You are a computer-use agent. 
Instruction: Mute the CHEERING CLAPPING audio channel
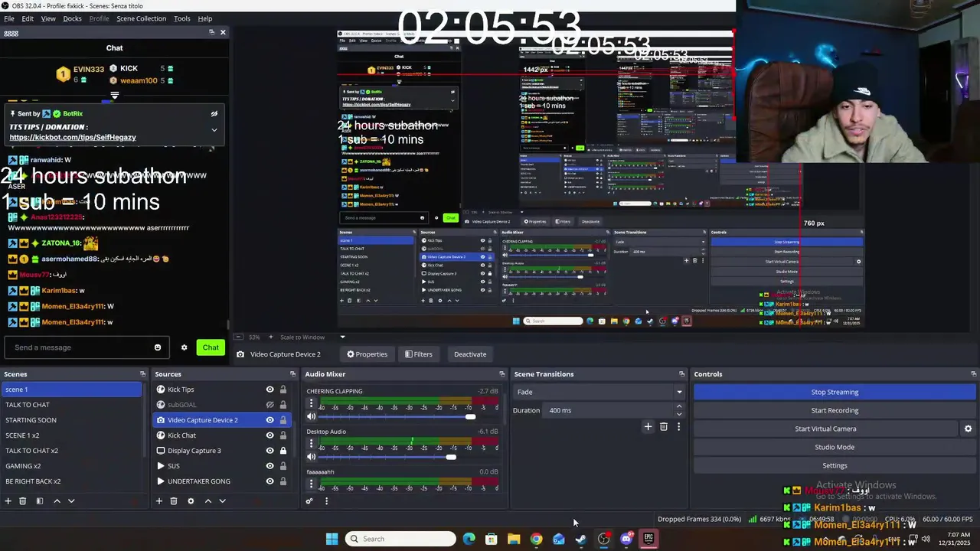(x=311, y=416)
